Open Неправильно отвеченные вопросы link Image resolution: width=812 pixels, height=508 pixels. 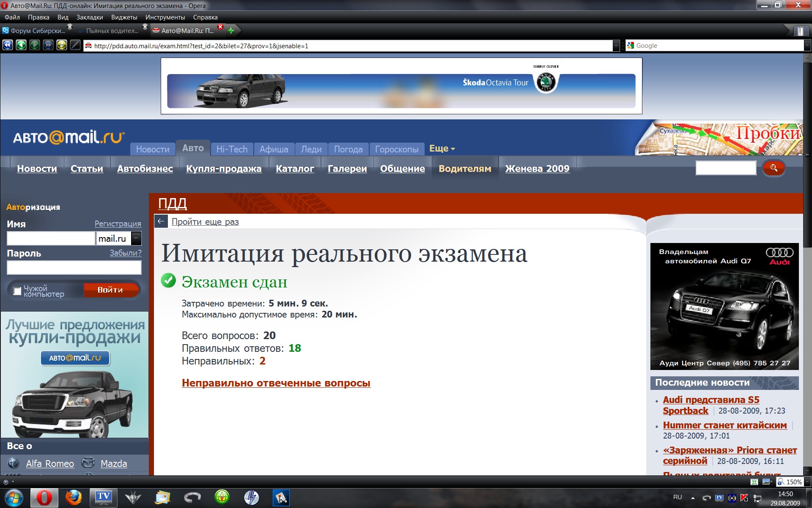276,383
